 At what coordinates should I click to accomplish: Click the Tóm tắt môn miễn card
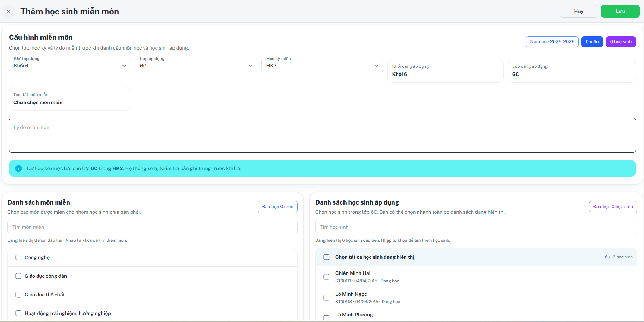pyautogui.click(x=70, y=99)
